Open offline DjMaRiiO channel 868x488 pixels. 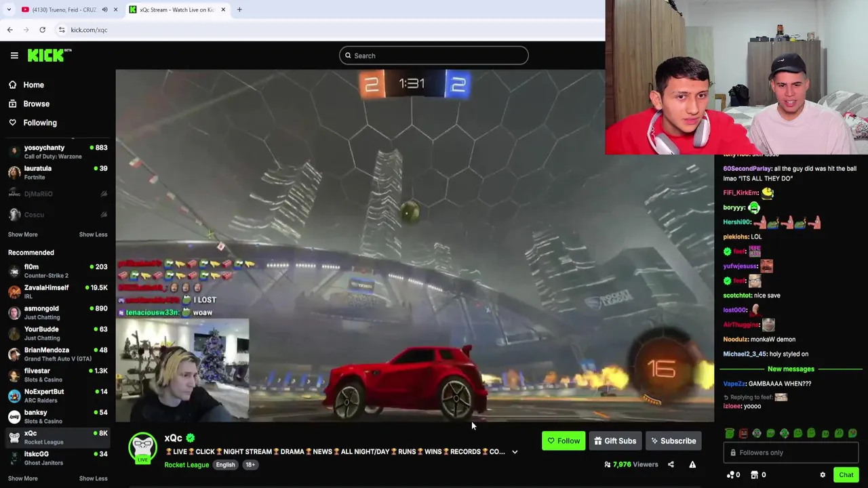pos(58,194)
